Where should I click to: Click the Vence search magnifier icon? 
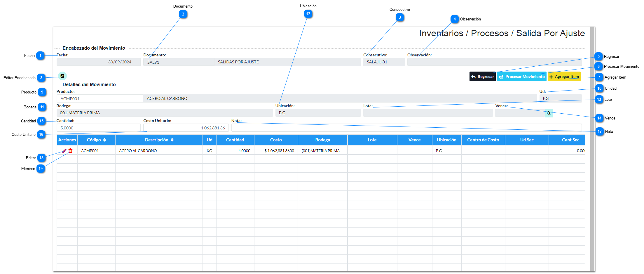coord(549,113)
